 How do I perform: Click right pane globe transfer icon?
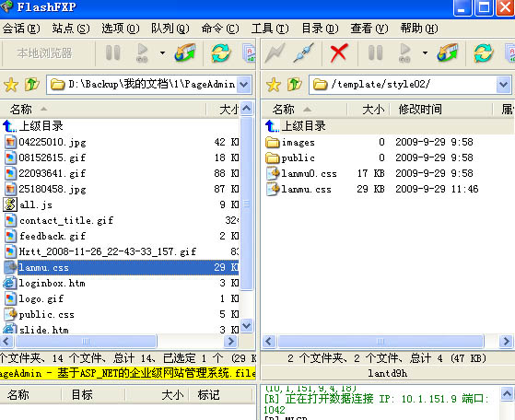448,52
